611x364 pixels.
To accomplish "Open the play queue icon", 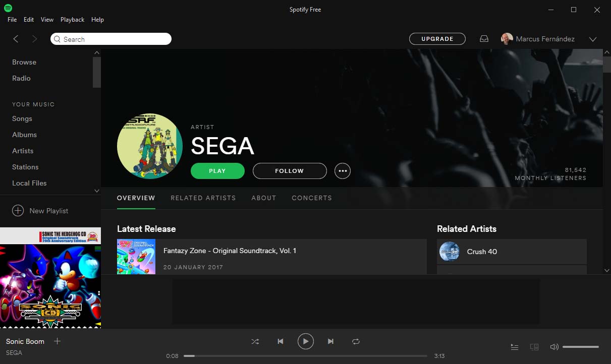I will pos(514,347).
